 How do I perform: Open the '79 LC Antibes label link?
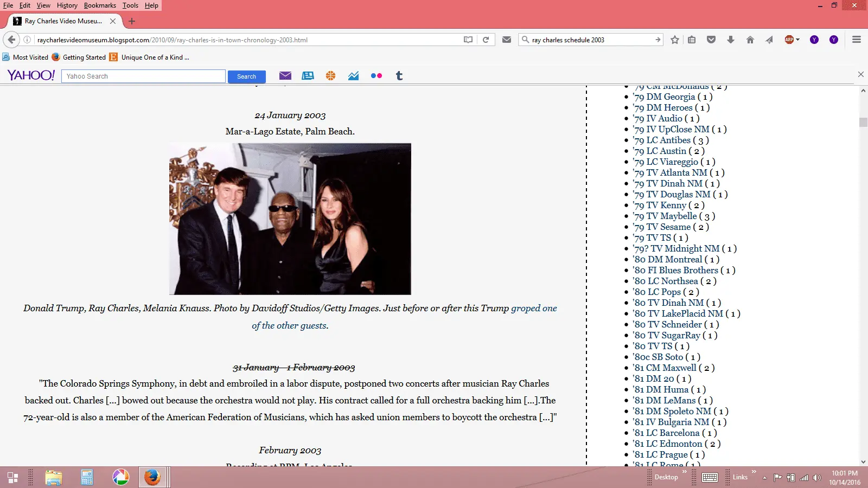pos(661,140)
